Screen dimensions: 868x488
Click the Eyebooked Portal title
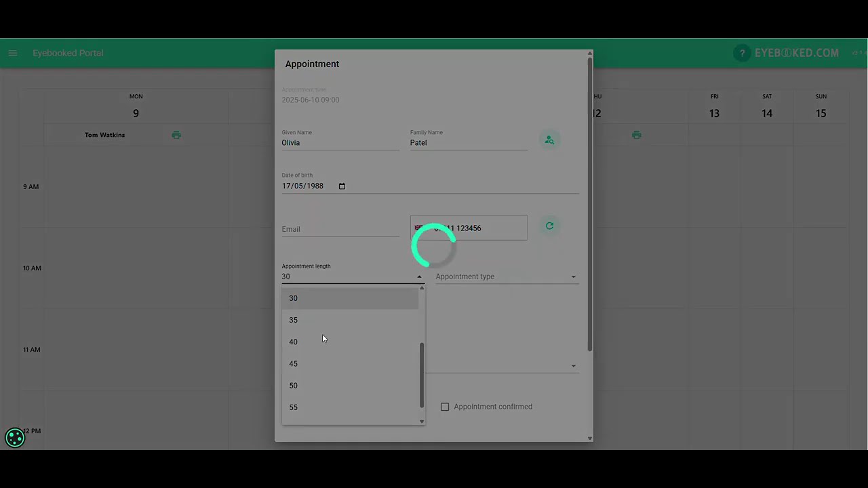(x=68, y=53)
